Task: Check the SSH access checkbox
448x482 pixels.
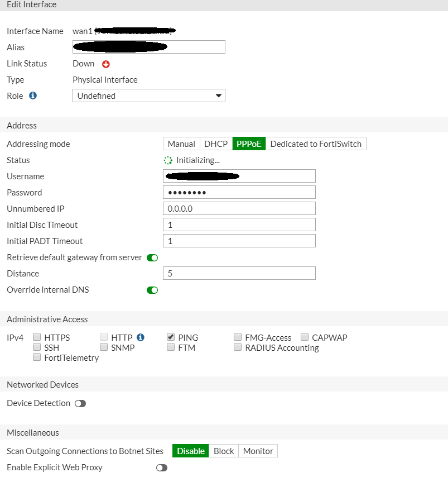Action: tap(37, 347)
